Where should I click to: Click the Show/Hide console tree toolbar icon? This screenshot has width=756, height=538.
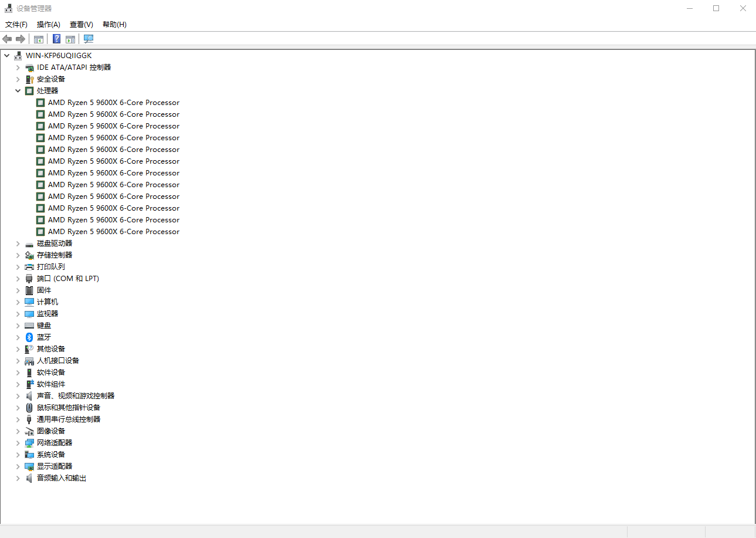[39, 39]
